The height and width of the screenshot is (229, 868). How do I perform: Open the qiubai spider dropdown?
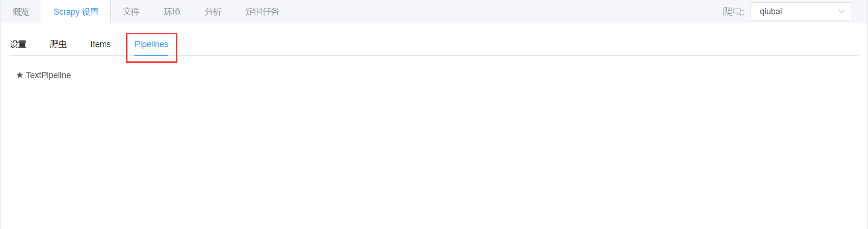[800, 11]
